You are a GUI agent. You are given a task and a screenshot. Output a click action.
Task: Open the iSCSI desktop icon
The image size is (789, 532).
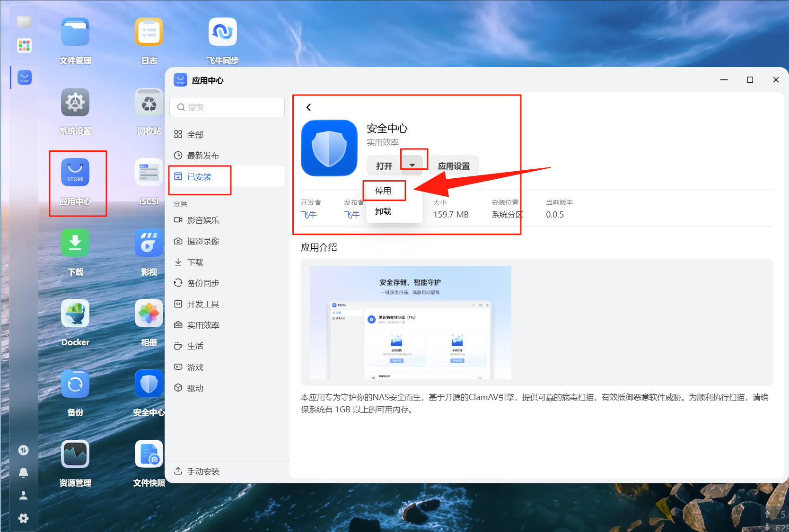tap(149, 173)
